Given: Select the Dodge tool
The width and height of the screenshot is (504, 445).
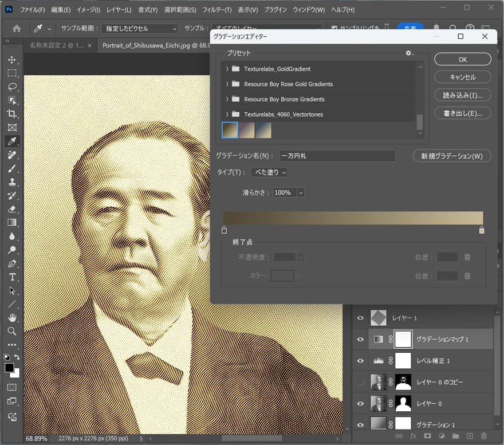Looking at the screenshot, I should (12, 250).
